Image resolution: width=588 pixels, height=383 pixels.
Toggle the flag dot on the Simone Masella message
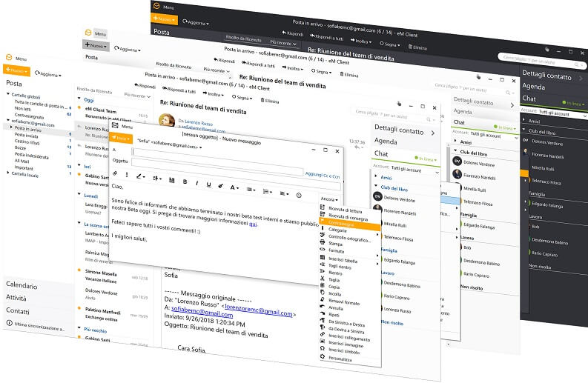click(x=79, y=270)
